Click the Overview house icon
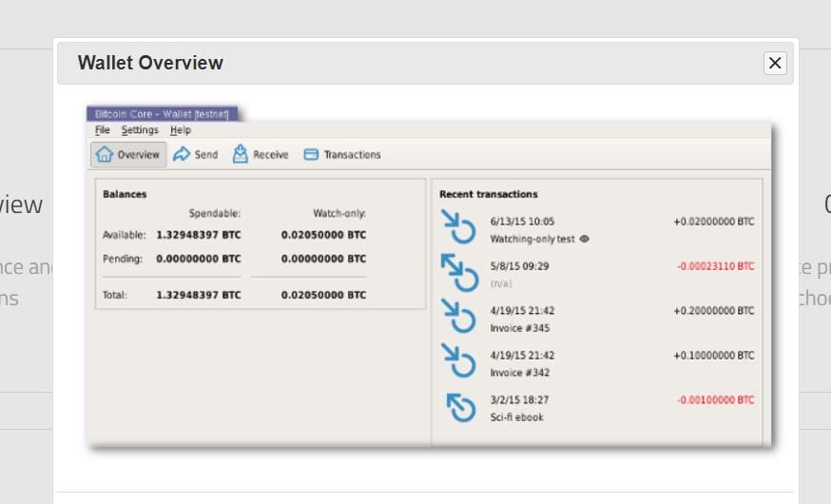This screenshot has height=504, width=831. (x=106, y=155)
